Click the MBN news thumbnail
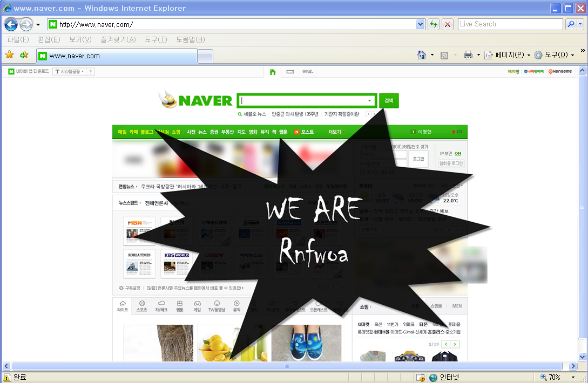Viewport: 588px width, 383px height. tap(139, 231)
